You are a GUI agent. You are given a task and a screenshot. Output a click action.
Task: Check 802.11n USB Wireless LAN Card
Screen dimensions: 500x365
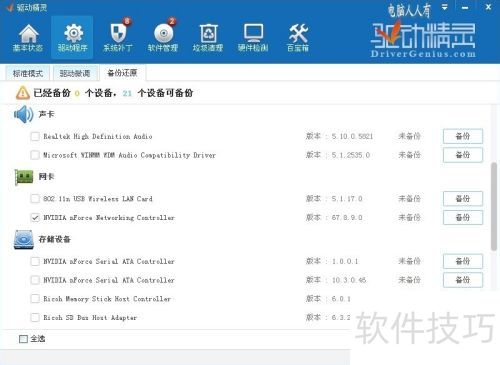pyautogui.click(x=35, y=199)
